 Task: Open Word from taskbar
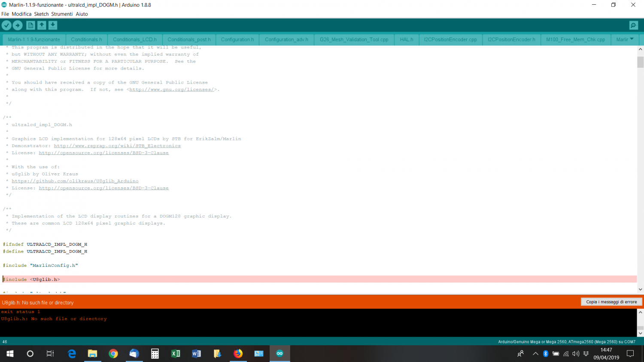[x=196, y=353]
